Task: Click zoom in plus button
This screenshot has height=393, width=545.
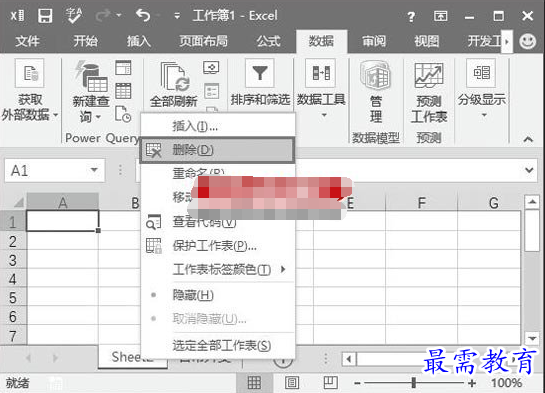Action: pyautogui.click(x=472, y=383)
